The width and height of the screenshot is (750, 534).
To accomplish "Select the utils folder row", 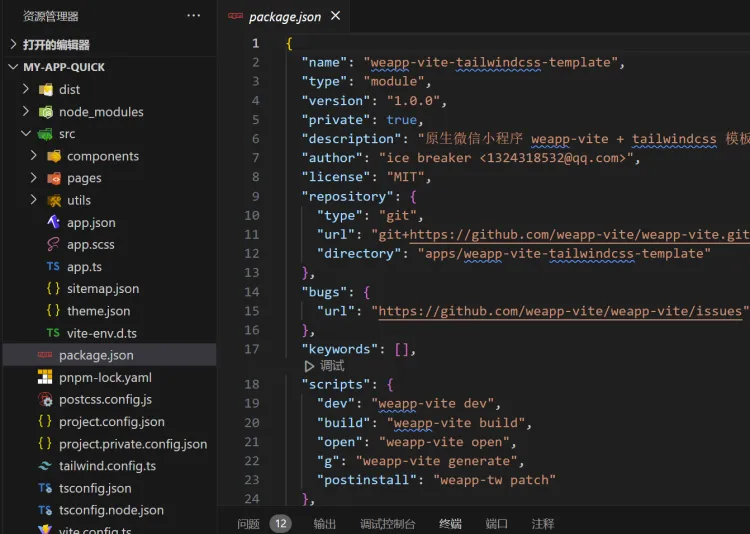I will click(x=109, y=200).
